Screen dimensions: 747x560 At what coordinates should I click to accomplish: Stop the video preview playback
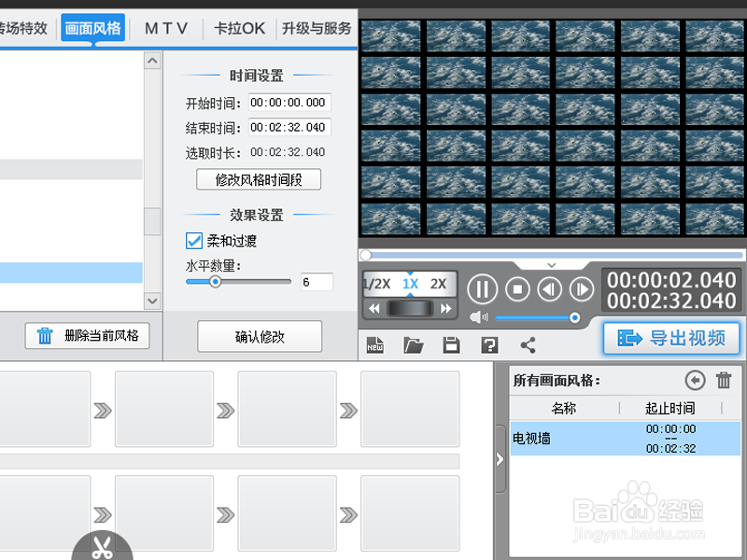[517, 289]
